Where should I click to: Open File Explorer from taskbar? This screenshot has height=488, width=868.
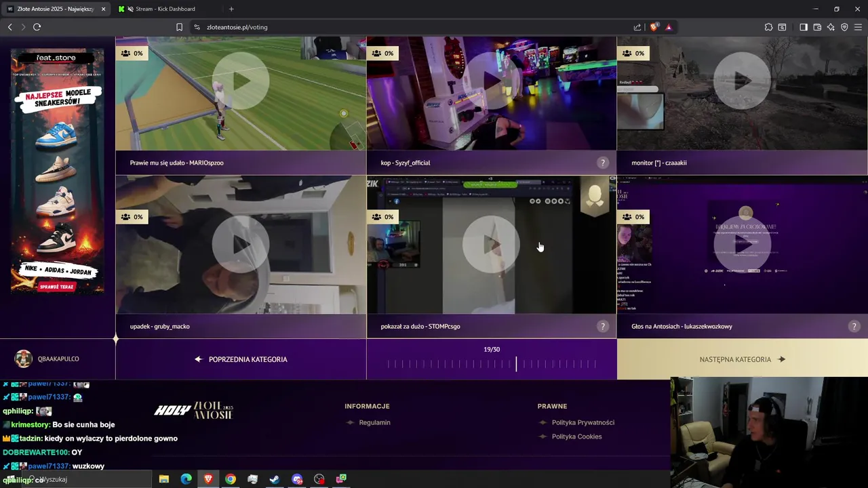164,479
